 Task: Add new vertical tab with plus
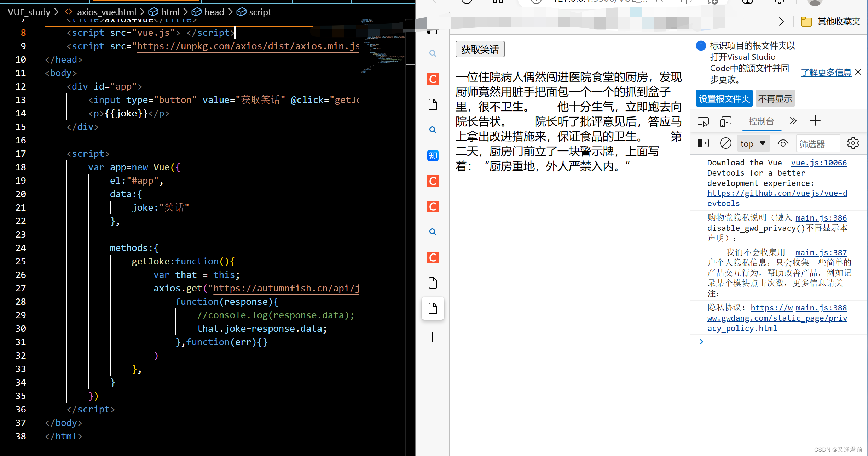point(433,337)
